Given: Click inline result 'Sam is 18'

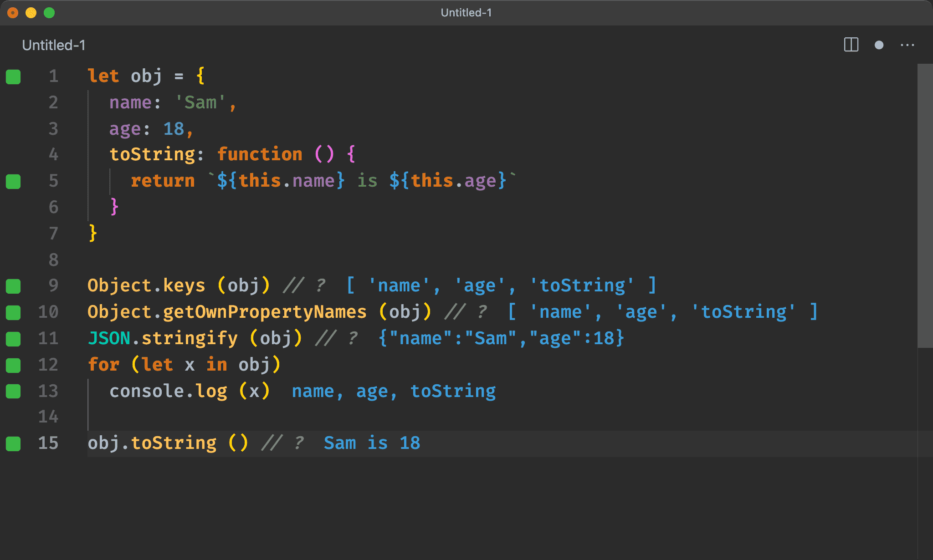Looking at the screenshot, I should pyautogui.click(x=372, y=443).
